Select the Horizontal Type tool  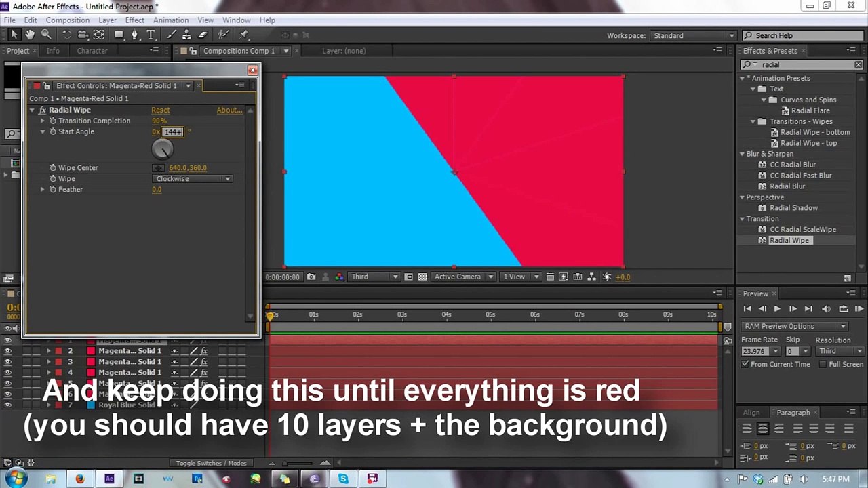151,35
